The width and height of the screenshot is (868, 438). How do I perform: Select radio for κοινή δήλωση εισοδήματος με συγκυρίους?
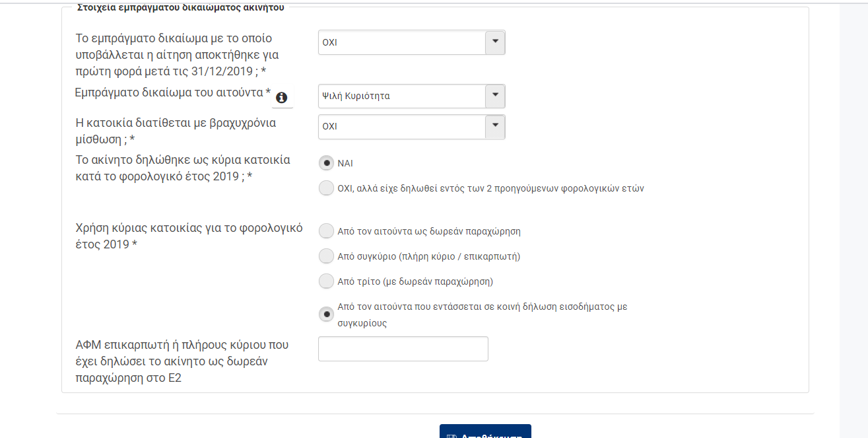point(326,314)
